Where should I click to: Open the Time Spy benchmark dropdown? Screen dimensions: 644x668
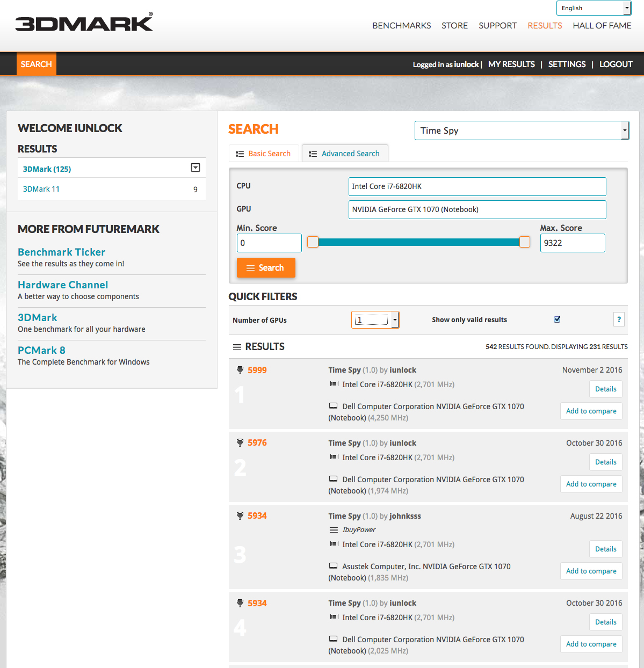pos(522,130)
